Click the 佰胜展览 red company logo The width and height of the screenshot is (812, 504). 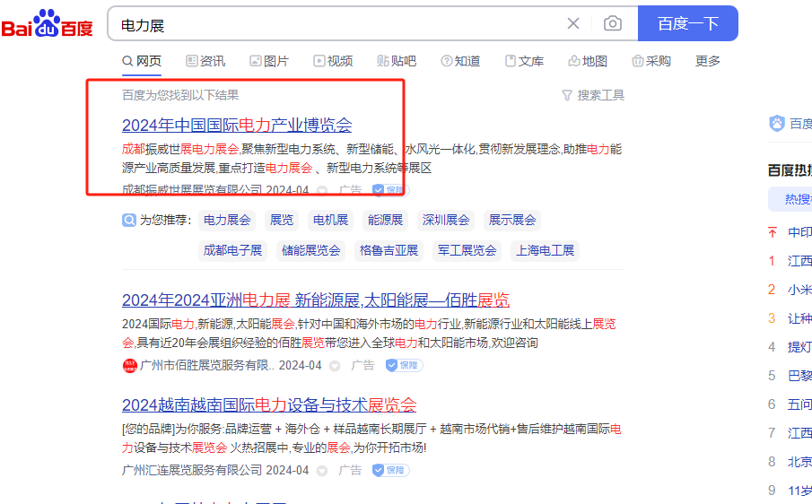pyautogui.click(x=129, y=365)
